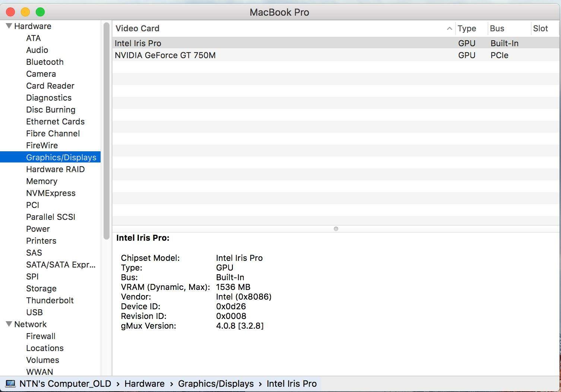Image resolution: width=561 pixels, height=392 pixels.
Task: Open Hardware RAID category
Action: pos(55,169)
